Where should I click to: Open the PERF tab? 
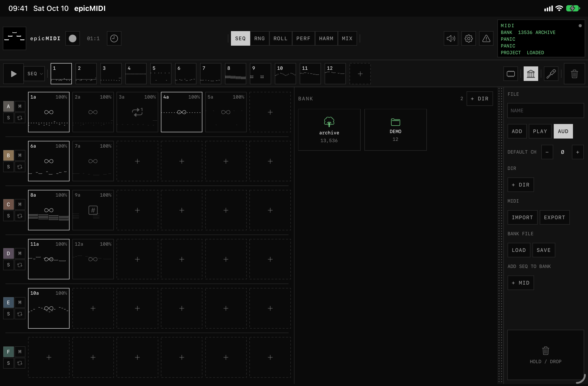[x=303, y=38]
